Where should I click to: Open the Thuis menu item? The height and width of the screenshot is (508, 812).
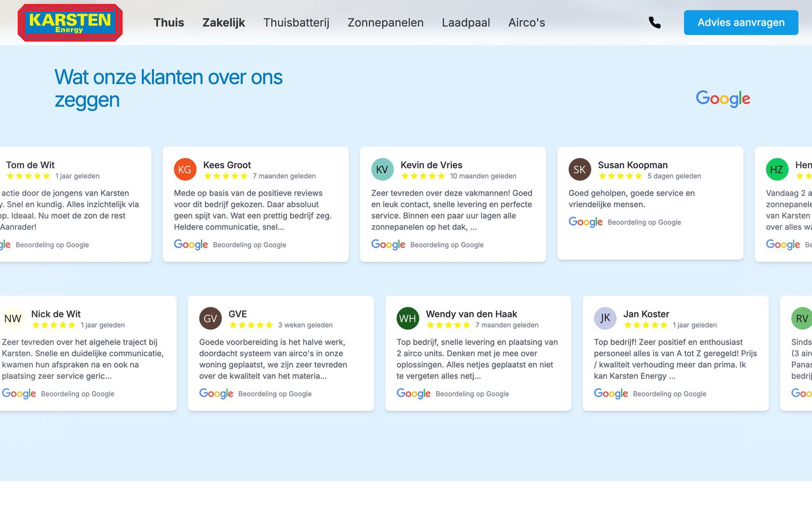pyautogui.click(x=169, y=23)
